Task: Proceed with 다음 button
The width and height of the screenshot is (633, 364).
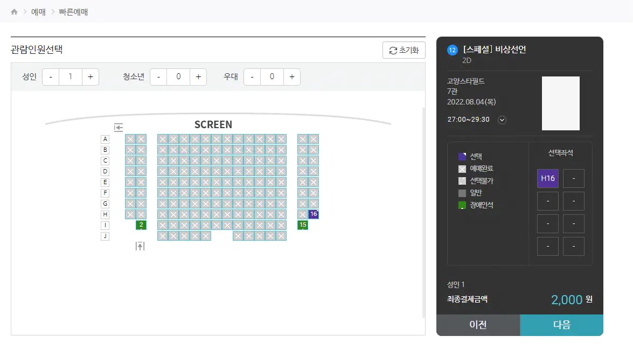Action: click(x=561, y=325)
